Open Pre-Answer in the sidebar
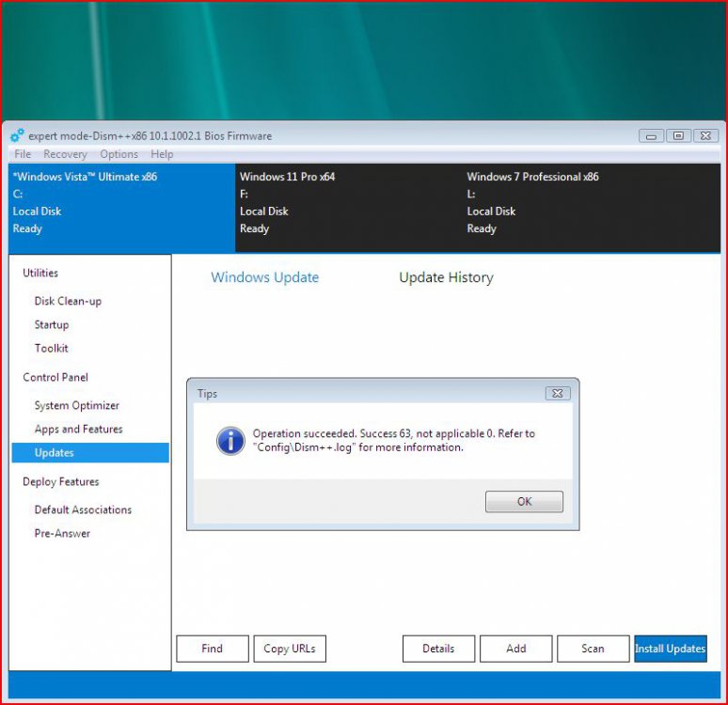 tap(62, 533)
